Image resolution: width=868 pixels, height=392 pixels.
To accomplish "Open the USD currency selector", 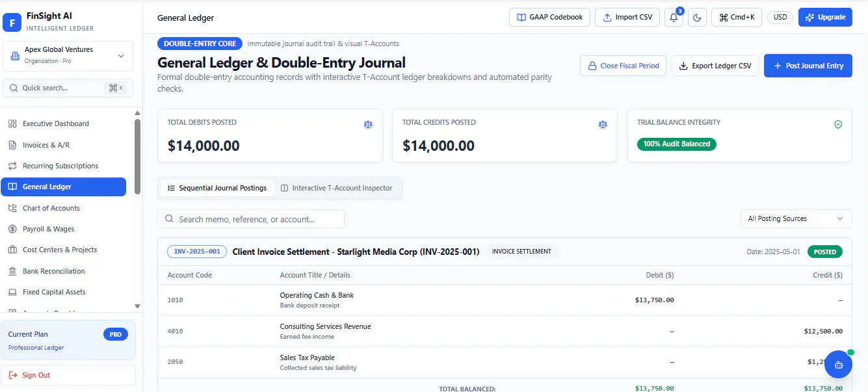I will click(780, 18).
